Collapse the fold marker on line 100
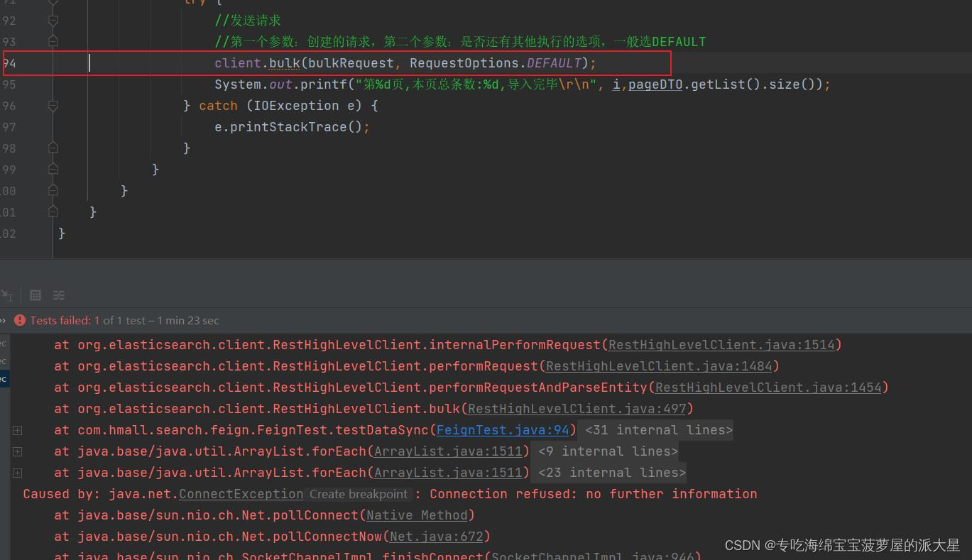Screen dimensions: 972x560 pyautogui.click(x=53, y=191)
